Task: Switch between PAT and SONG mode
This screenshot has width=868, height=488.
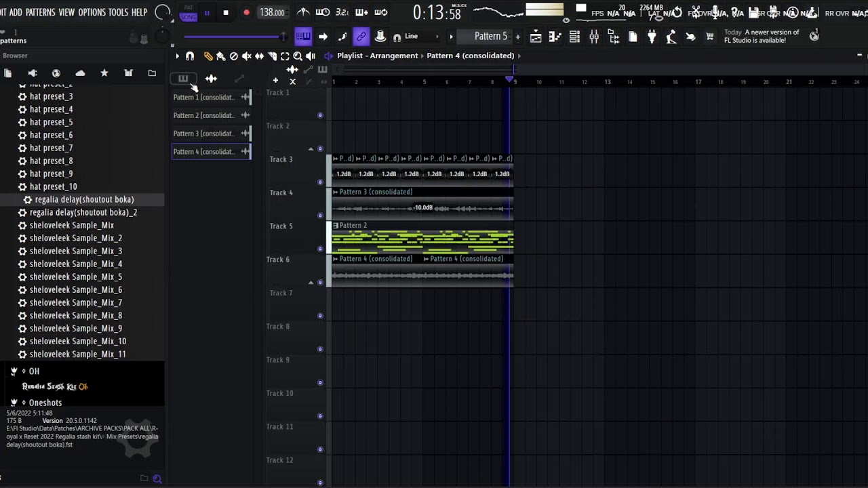Action: [189, 12]
